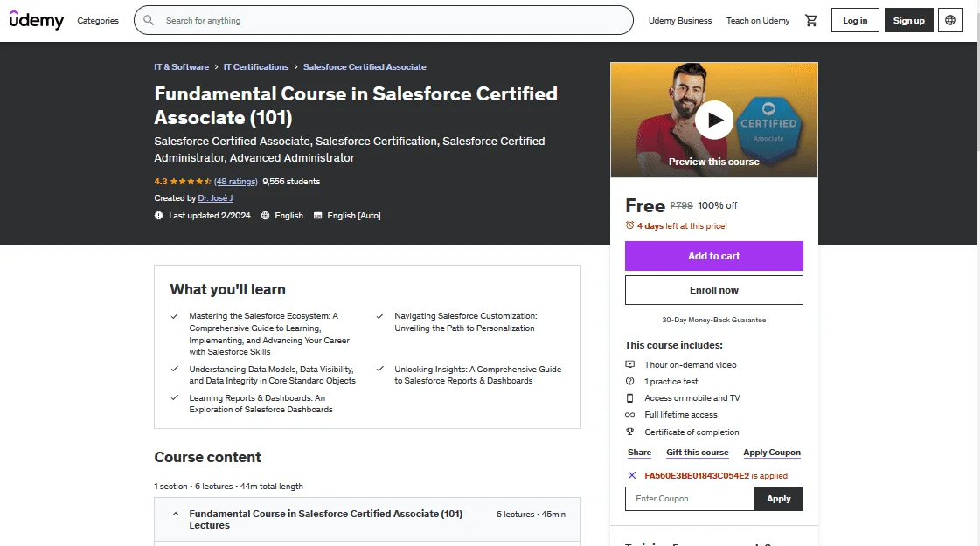Viewport: 980px width, 546px height.
Task: Click the closed captions icon by English [Auto]
Action: pyautogui.click(x=318, y=216)
